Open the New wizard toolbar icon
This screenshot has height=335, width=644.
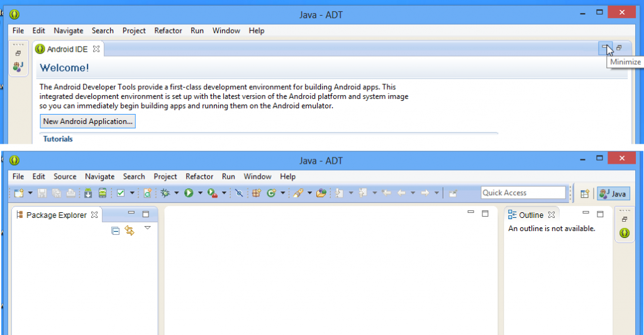click(x=19, y=193)
